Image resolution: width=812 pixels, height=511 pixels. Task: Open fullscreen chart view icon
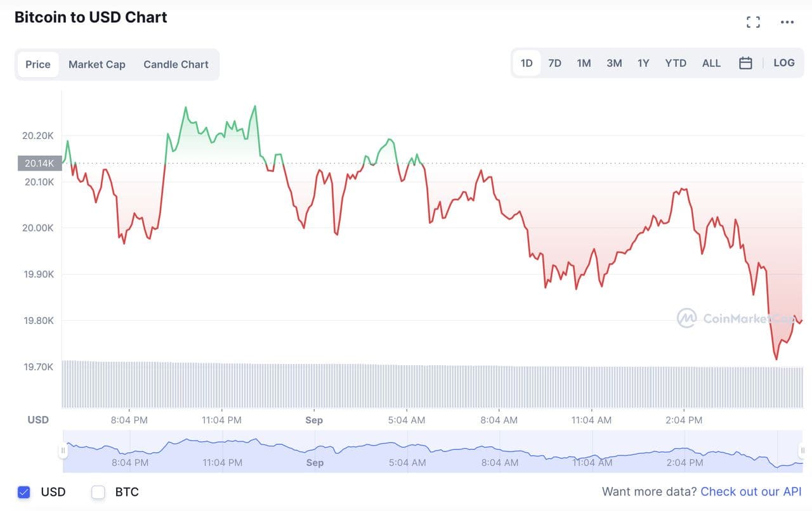(x=753, y=22)
